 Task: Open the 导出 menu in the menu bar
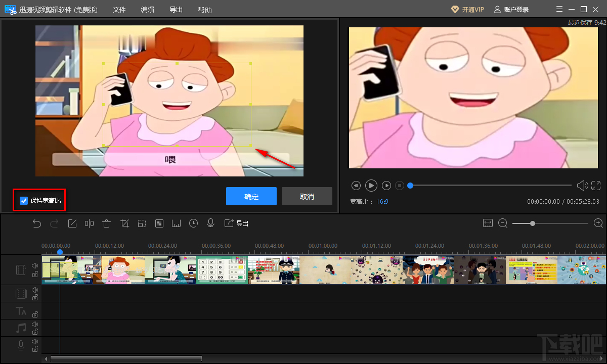(x=176, y=10)
